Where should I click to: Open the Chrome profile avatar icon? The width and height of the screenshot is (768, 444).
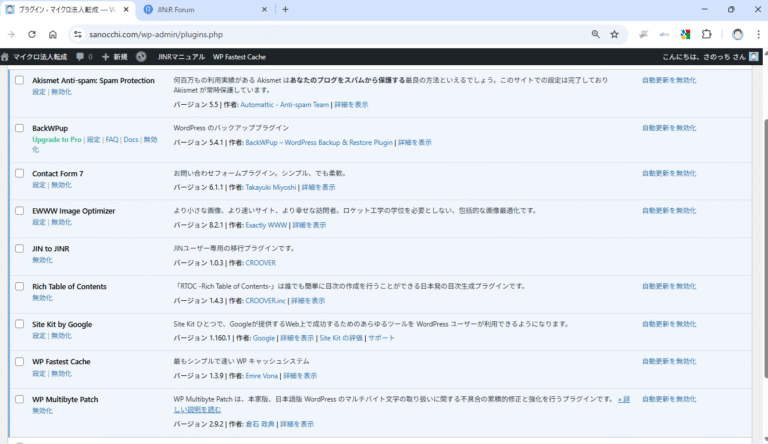click(x=737, y=34)
